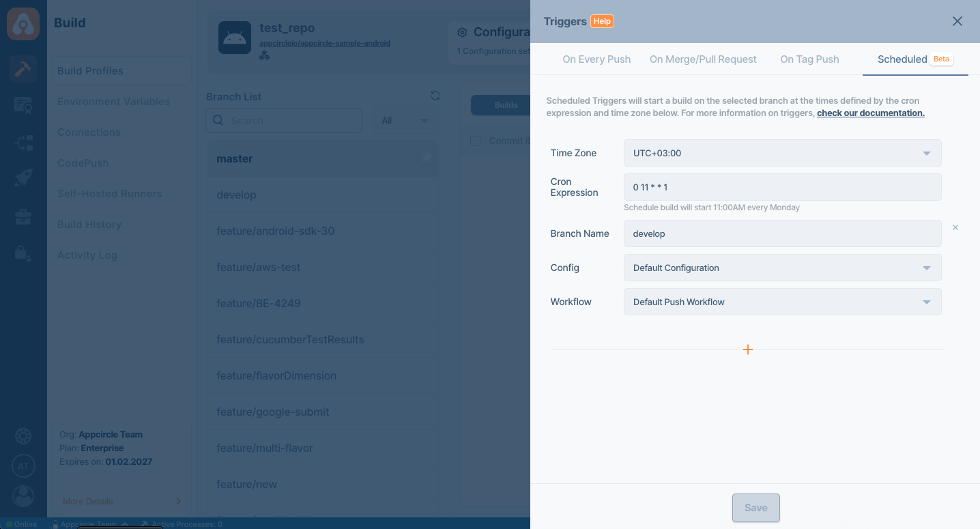Select the master branch
This screenshot has width=980, height=529.
pyautogui.click(x=323, y=158)
